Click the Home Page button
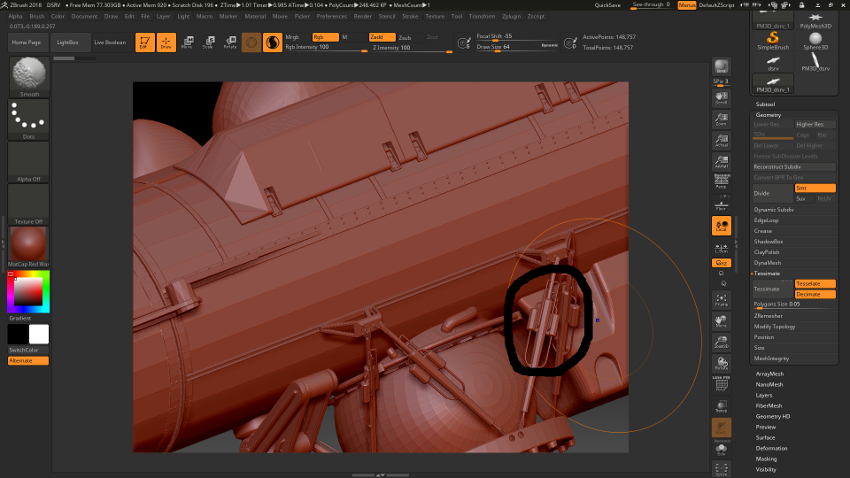 27,42
